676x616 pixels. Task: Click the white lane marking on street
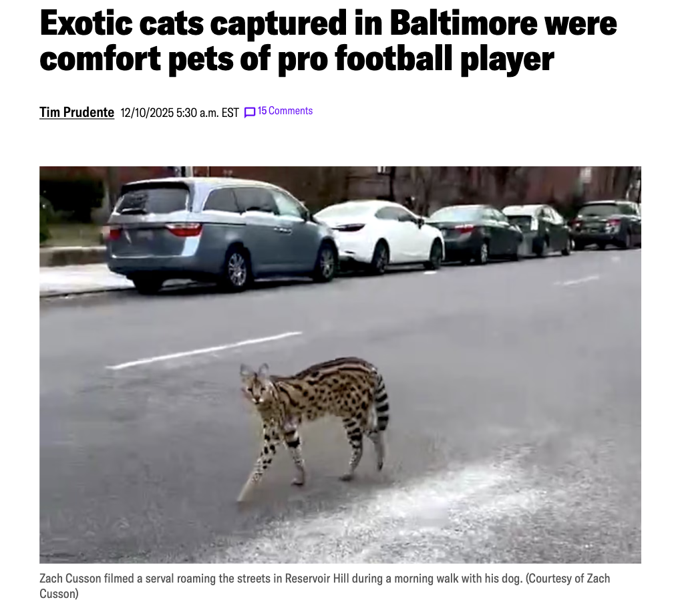204,351
